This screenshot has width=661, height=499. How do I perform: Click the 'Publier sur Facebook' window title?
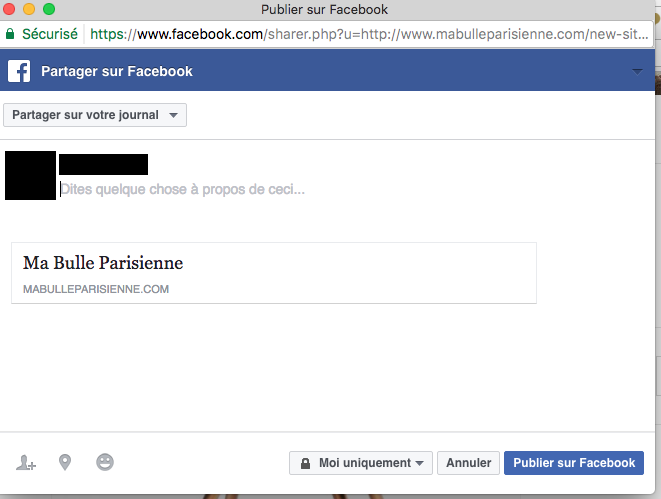[x=324, y=9]
